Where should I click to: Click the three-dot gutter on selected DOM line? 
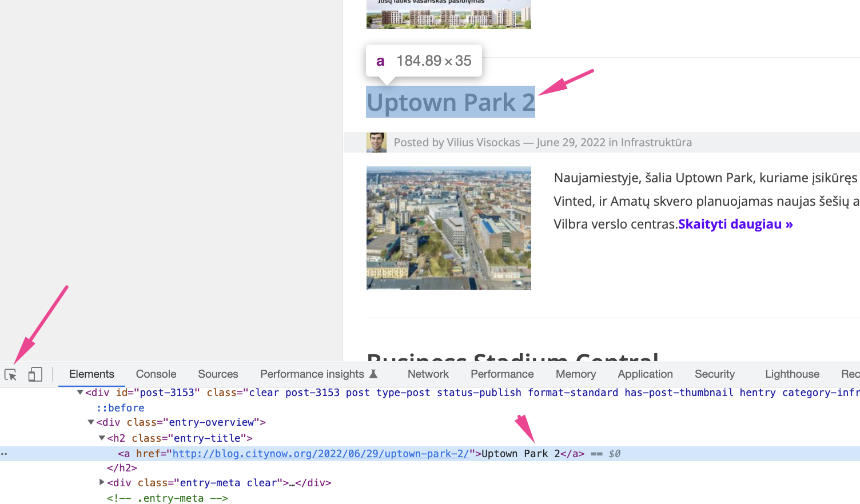click(5, 454)
